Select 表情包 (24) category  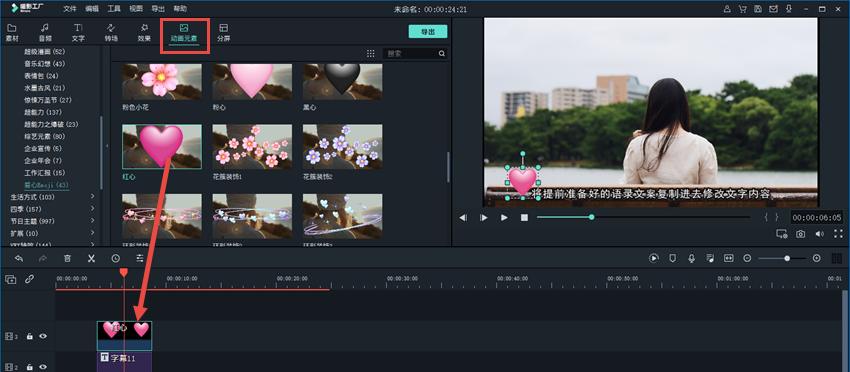point(41,75)
